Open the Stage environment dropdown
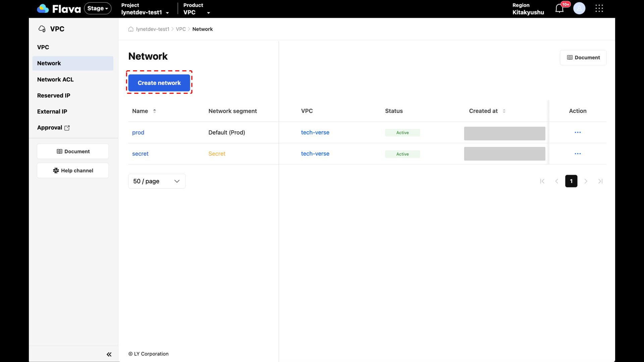The image size is (644, 362). coord(98,8)
